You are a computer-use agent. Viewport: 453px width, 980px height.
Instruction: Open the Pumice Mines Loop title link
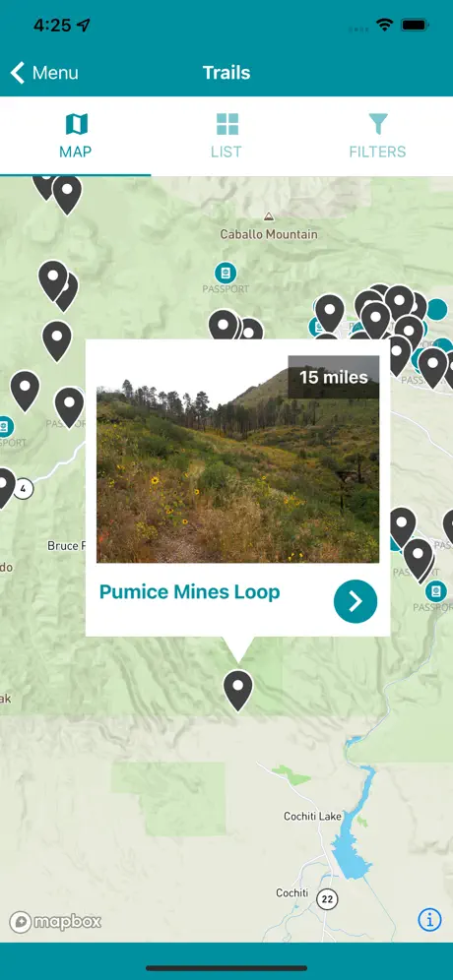coord(190,592)
